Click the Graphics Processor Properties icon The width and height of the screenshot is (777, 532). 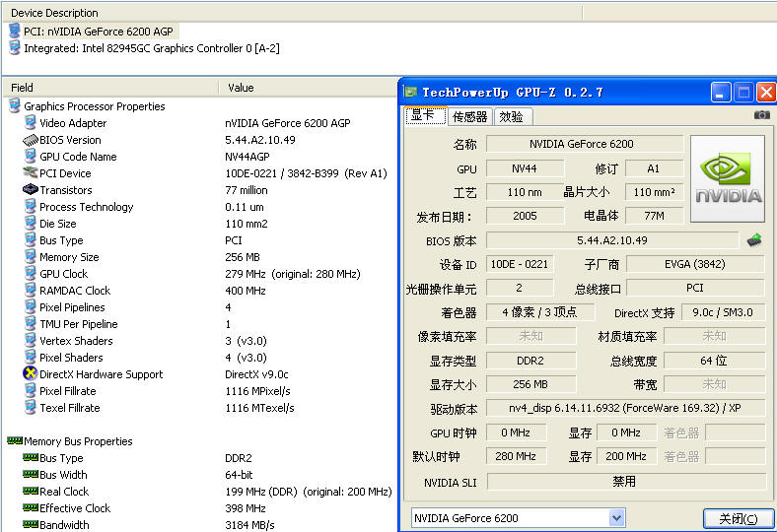pyautogui.click(x=15, y=105)
